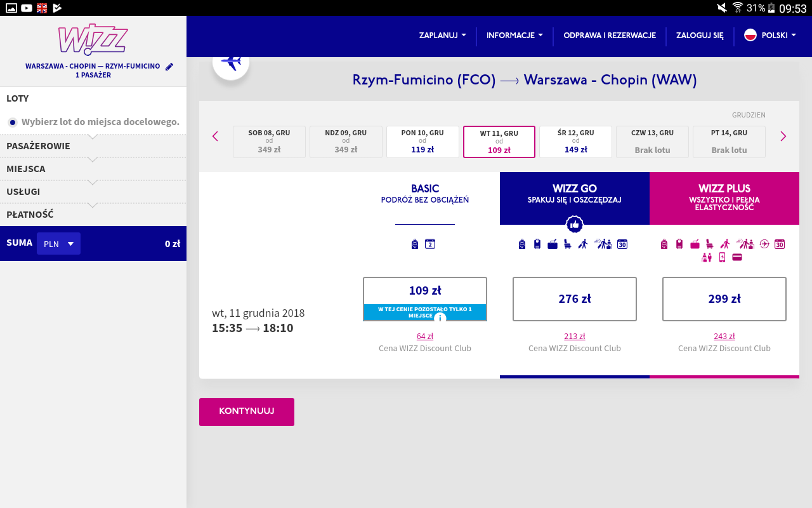Click the airplane icon beside the route title

point(231,63)
